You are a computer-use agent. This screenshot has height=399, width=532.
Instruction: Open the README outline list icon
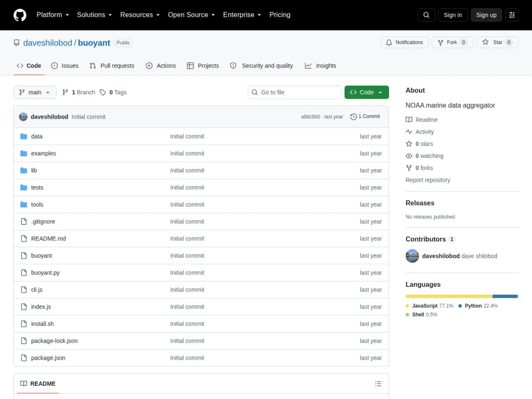(x=378, y=383)
